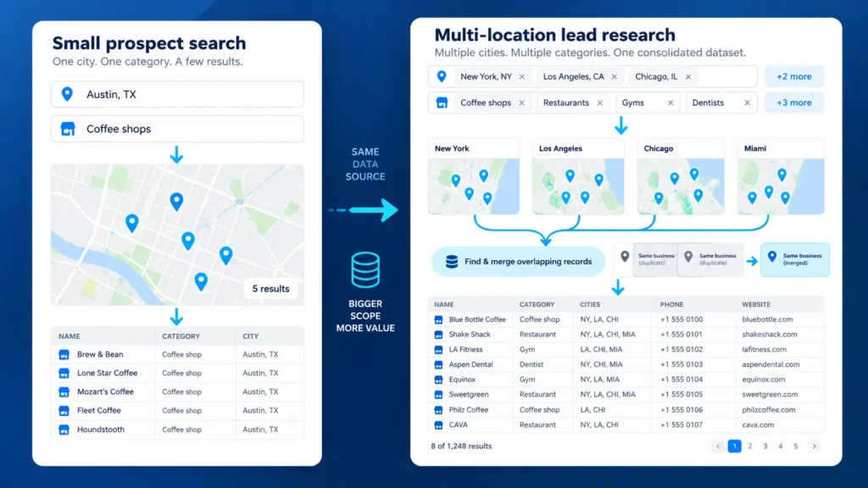Click the 8 of 1,248 results text
The image size is (868, 488).
(461, 446)
